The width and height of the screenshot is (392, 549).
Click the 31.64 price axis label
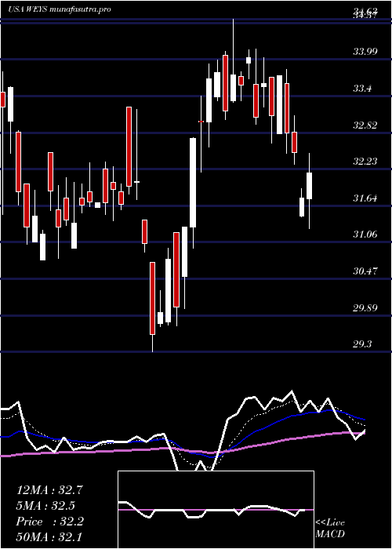365,198
